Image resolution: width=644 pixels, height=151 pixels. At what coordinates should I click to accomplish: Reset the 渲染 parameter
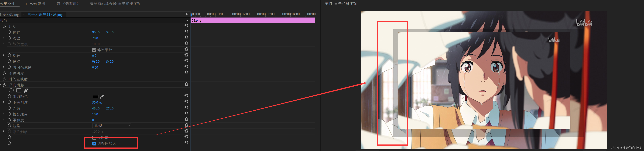pyautogui.click(x=186, y=125)
